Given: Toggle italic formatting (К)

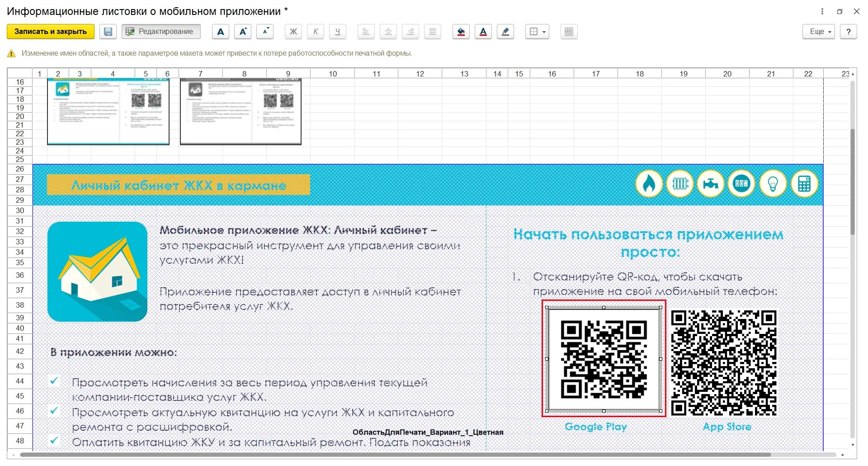Looking at the screenshot, I should click(x=316, y=32).
